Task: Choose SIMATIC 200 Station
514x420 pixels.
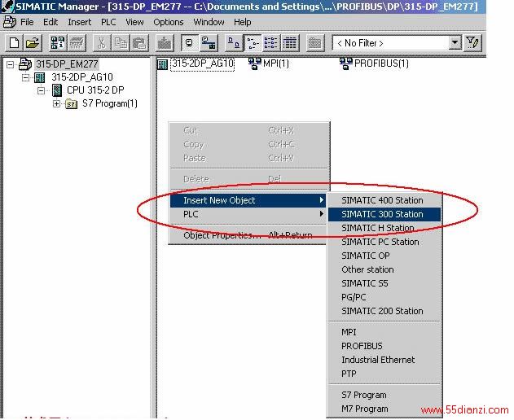Action: [384, 311]
